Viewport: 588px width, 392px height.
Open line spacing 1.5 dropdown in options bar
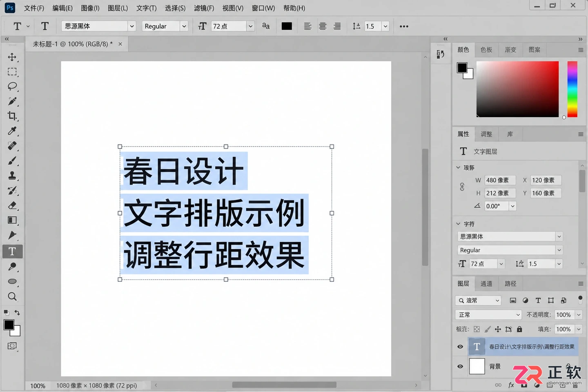pos(385,26)
